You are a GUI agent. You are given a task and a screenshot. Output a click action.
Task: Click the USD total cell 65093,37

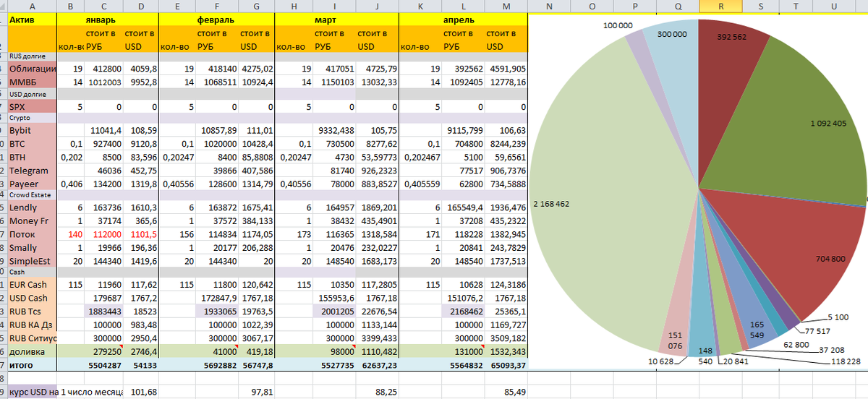pos(506,366)
